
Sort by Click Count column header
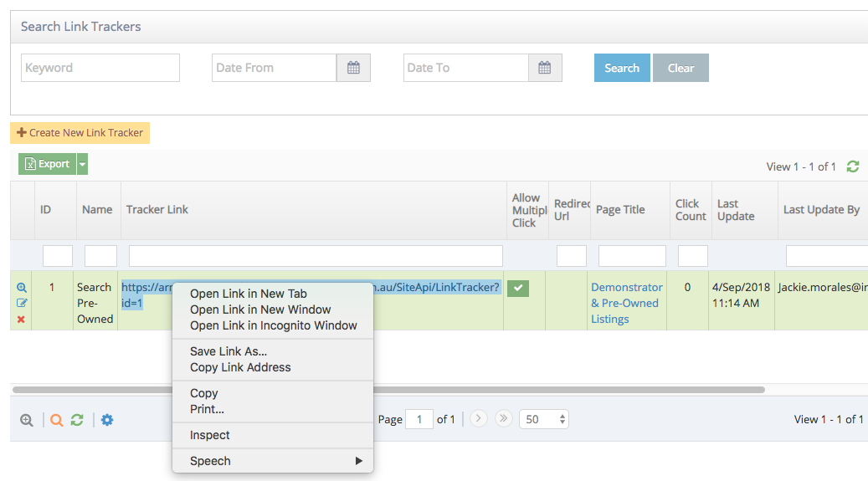click(691, 210)
